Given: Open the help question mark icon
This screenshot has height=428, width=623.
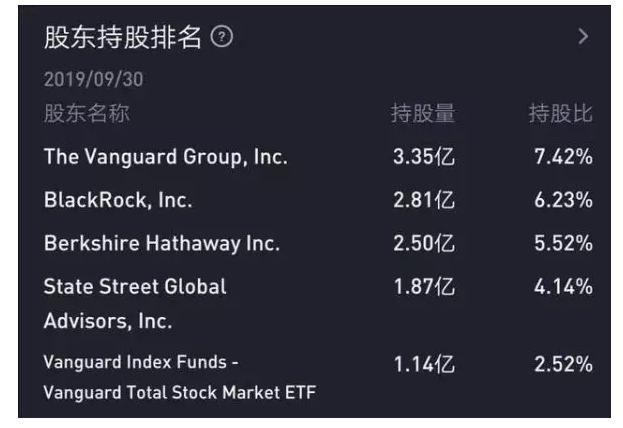Looking at the screenshot, I should (x=222, y=37).
